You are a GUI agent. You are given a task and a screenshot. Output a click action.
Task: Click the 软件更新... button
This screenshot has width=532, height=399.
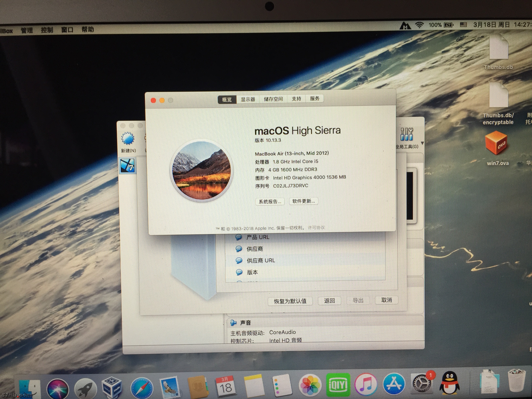point(303,201)
